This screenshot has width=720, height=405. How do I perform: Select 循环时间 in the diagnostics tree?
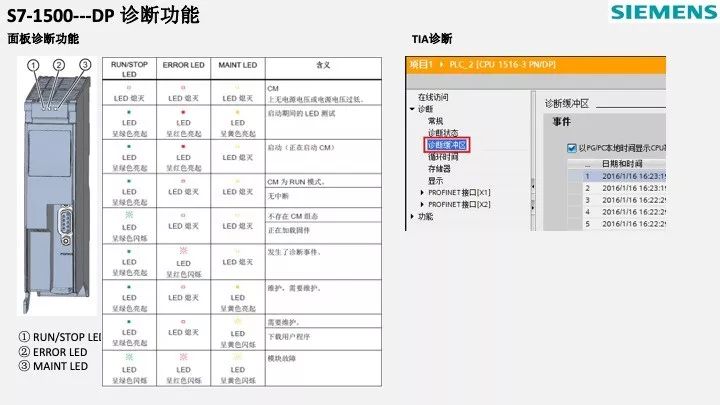[x=443, y=157]
